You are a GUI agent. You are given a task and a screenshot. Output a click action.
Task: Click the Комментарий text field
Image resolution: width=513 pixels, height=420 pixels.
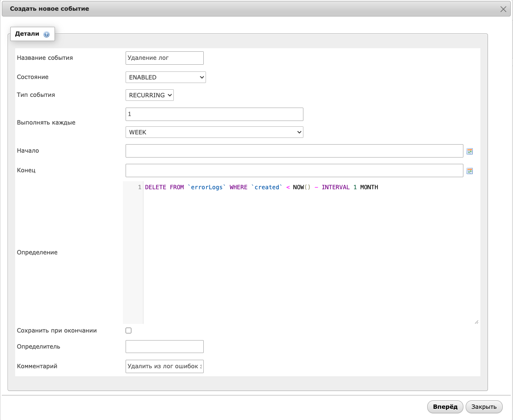pyautogui.click(x=164, y=366)
